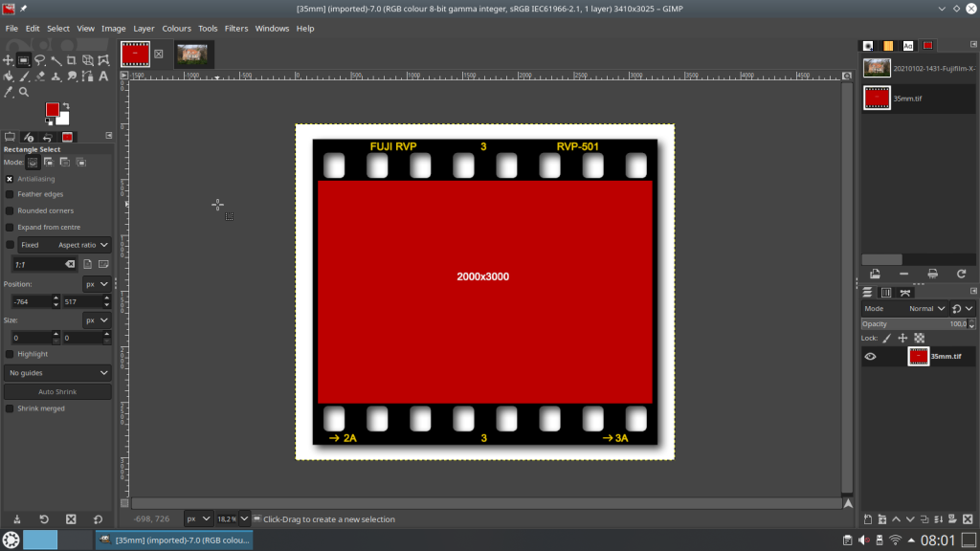The height and width of the screenshot is (551, 980).
Task: Open the File menu
Action: 11,28
